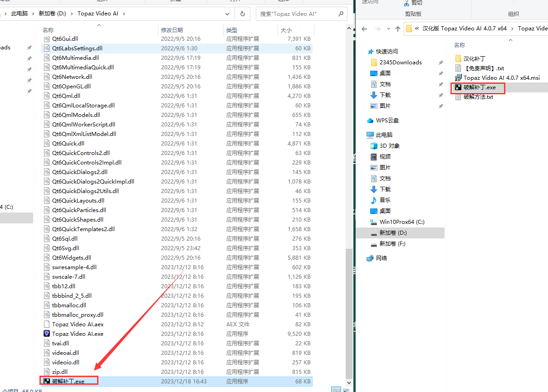Select the Qt6LabsSettings.dll file

pyautogui.click(x=77, y=48)
